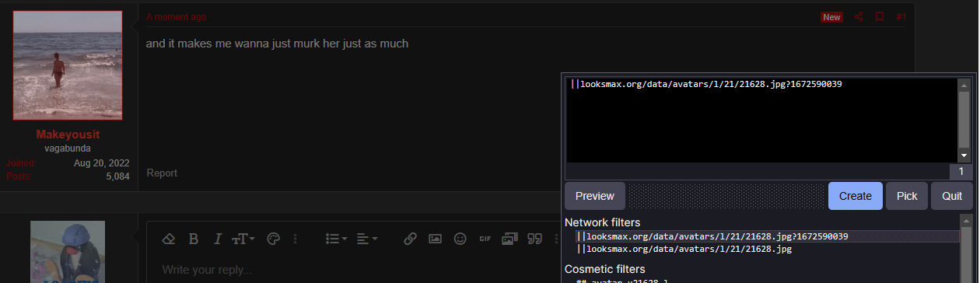The width and height of the screenshot is (980, 283).
Task: Click the eraser remove-formatting icon
Action: (x=168, y=239)
